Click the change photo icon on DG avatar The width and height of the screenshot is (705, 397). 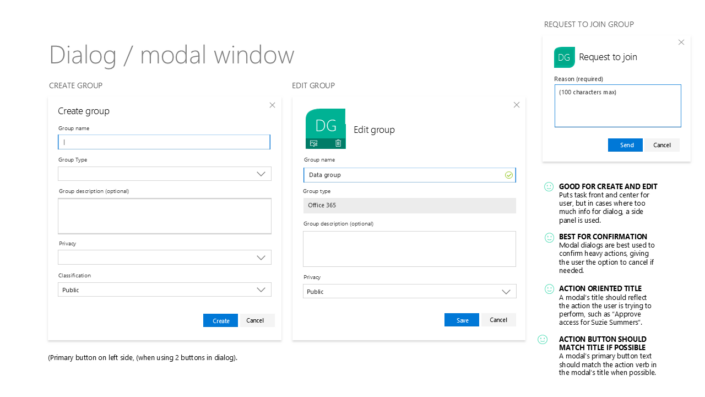click(x=314, y=143)
